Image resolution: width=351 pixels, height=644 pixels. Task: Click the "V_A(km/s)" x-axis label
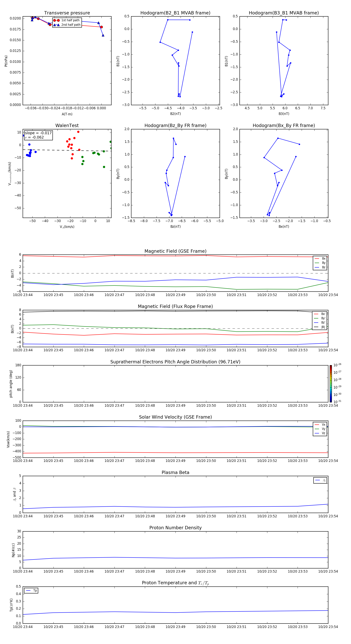[x=67, y=227]
